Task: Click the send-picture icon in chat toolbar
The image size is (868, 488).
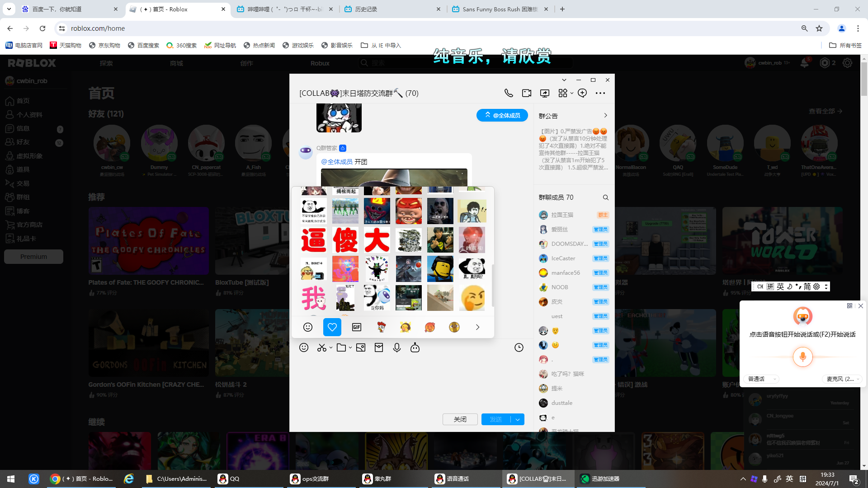Action: (x=361, y=347)
